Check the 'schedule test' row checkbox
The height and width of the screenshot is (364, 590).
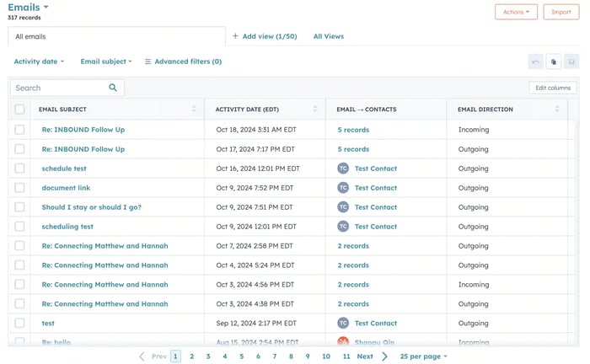pyautogui.click(x=19, y=169)
